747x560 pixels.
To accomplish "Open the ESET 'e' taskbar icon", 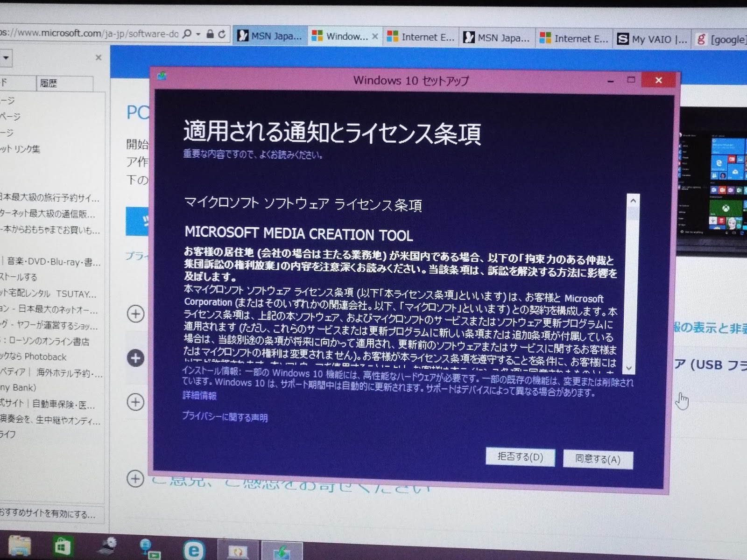I will [193, 551].
